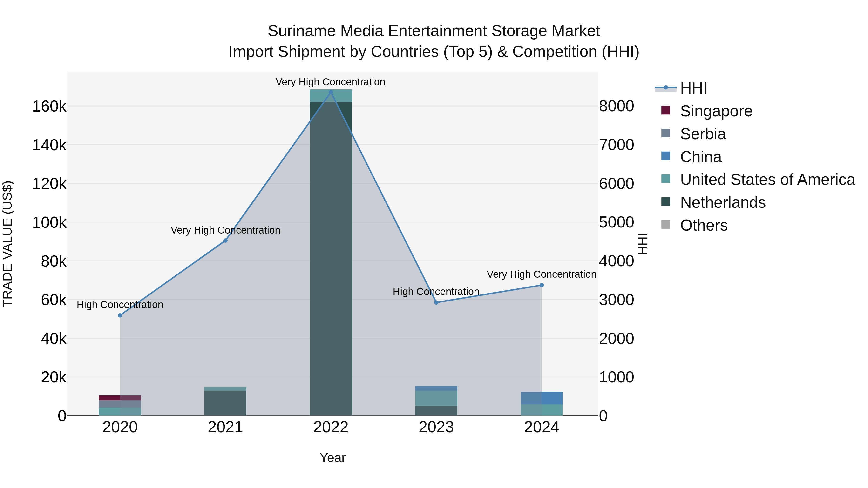Click the United States teal legend swatch
Screen dimensions: 868x488
coord(666,179)
